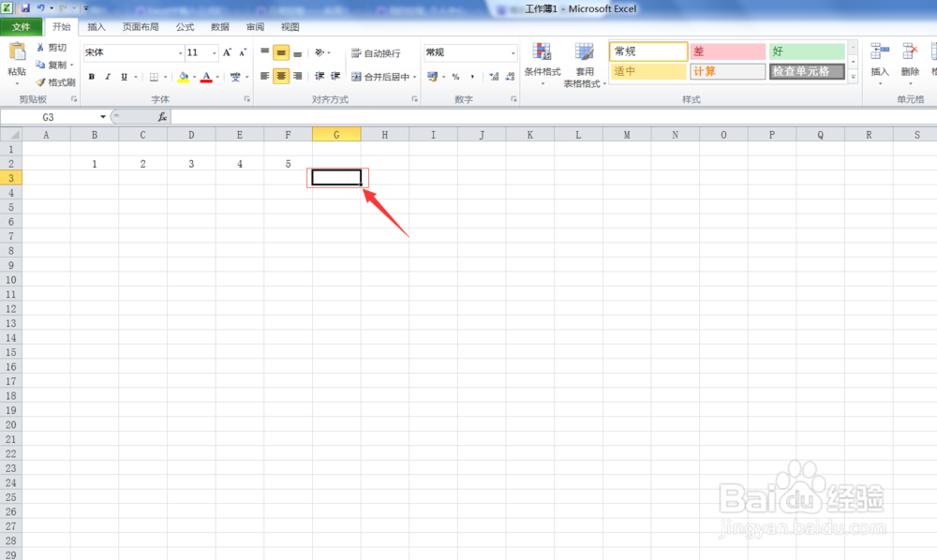
Task: Toggle align text left
Action: click(265, 76)
